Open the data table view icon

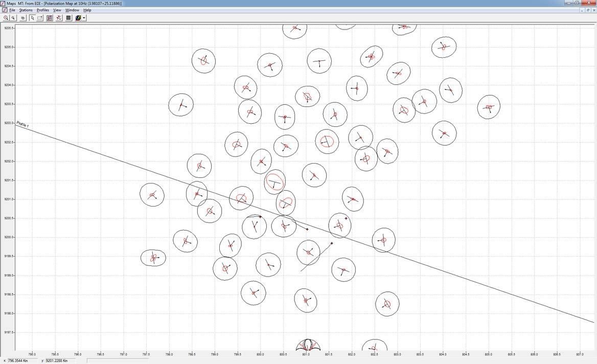point(68,18)
